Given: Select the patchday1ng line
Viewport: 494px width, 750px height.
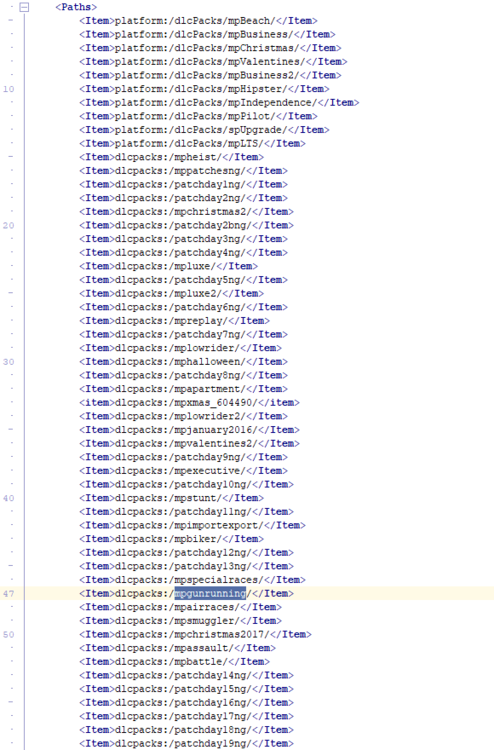Looking at the screenshot, I should click(184, 184).
